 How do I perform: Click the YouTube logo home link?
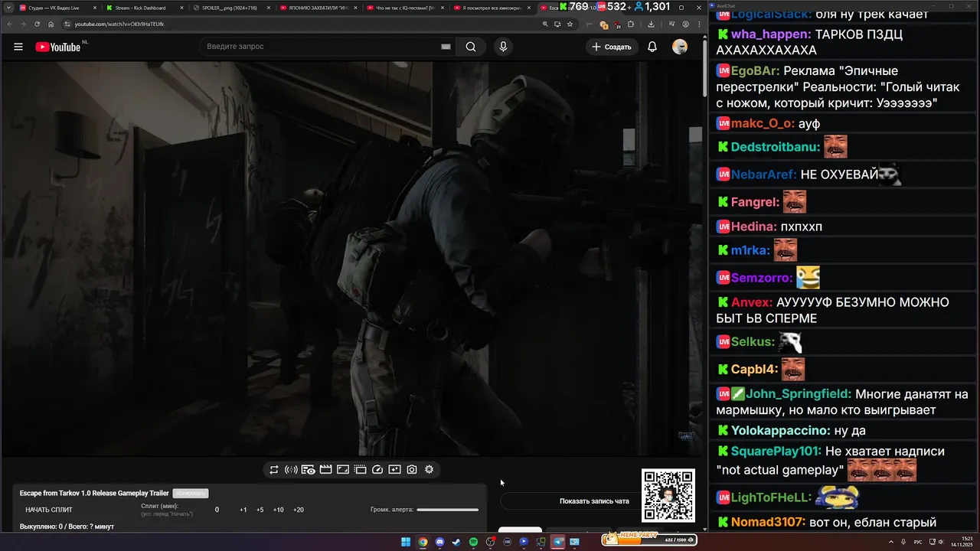point(57,47)
